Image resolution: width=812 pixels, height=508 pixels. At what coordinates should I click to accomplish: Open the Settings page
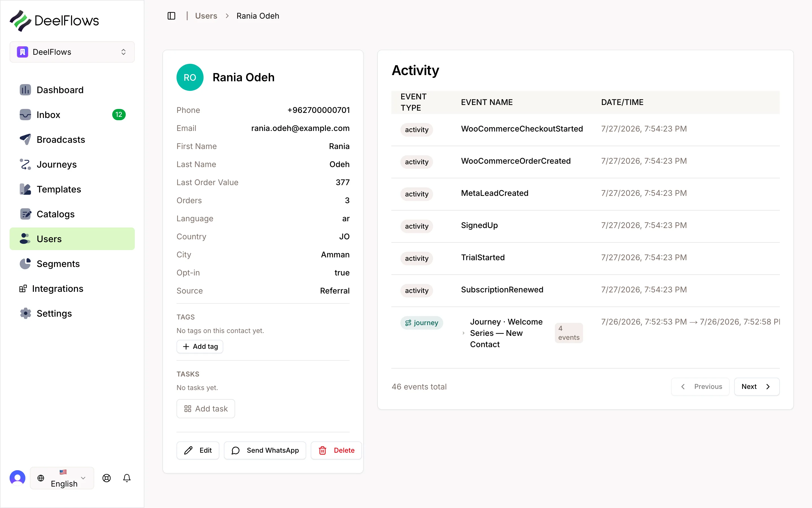point(72,314)
